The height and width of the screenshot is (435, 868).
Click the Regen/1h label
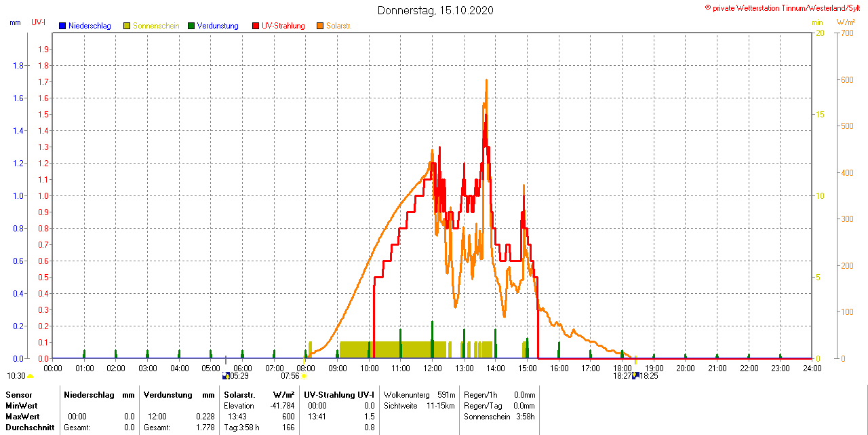[x=479, y=394]
